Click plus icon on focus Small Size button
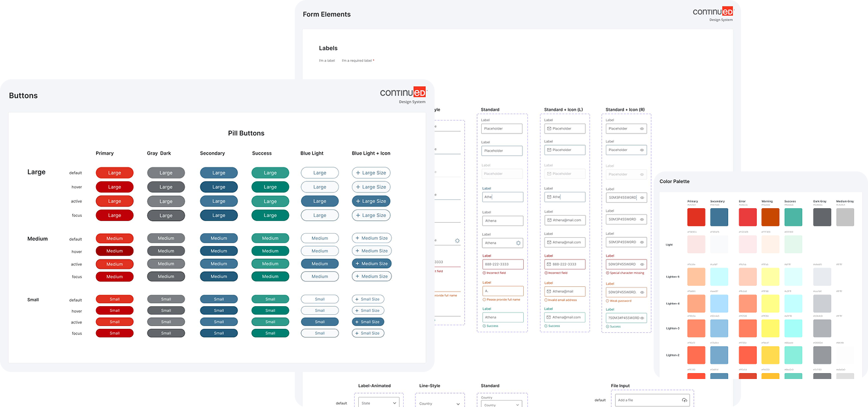 pyautogui.click(x=357, y=334)
